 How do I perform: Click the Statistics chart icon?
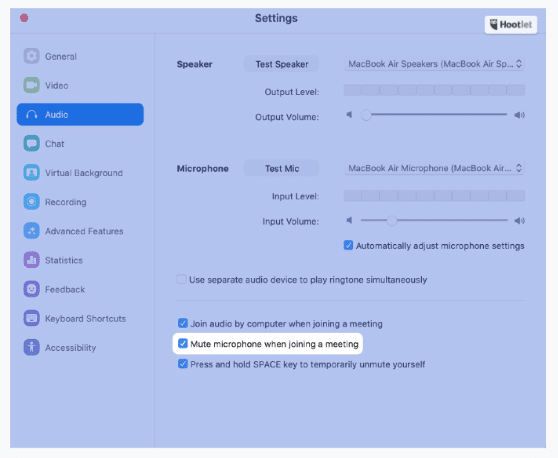point(32,260)
